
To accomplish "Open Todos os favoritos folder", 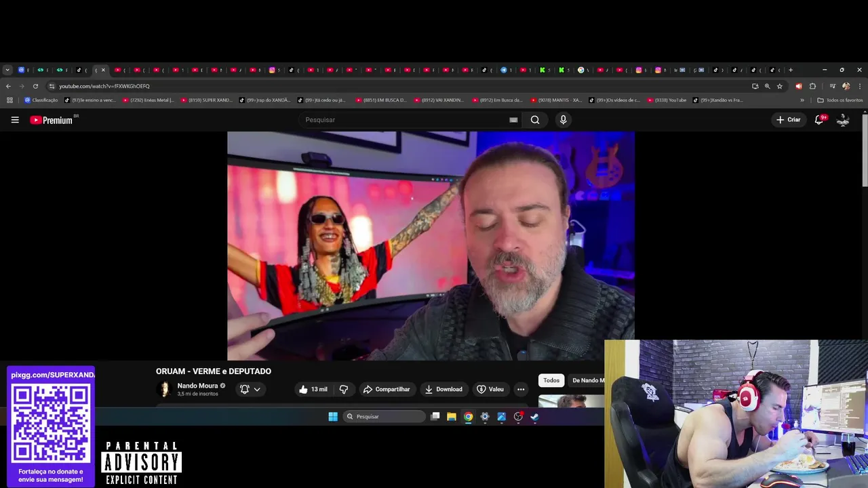I will (840, 100).
